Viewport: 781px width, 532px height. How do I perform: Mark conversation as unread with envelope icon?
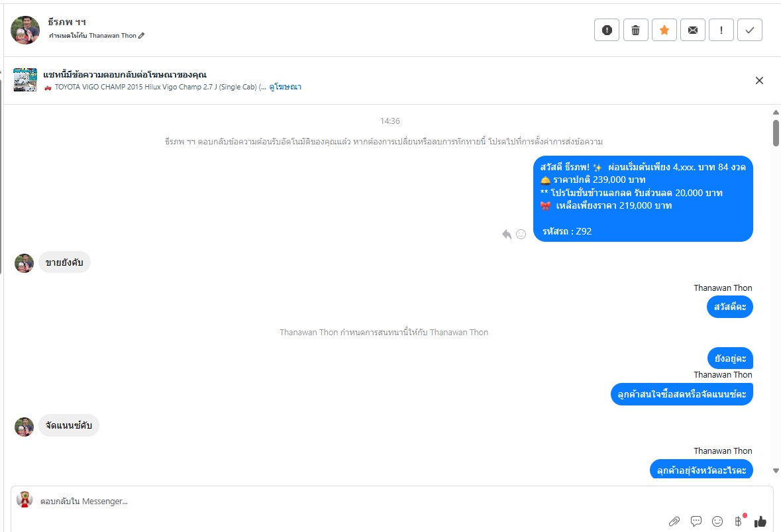tap(692, 30)
